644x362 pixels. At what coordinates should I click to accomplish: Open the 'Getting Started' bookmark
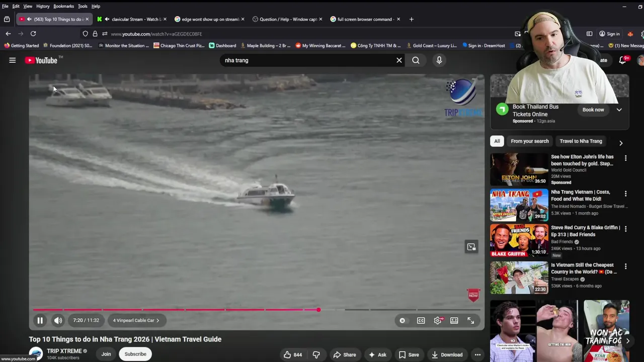coord(21,45)
